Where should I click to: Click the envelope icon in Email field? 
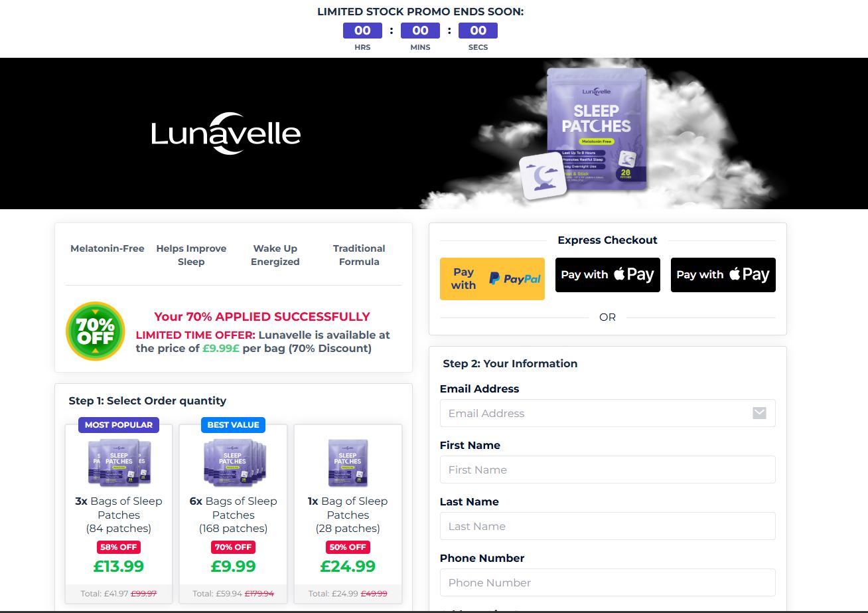(x=759, y=413)
